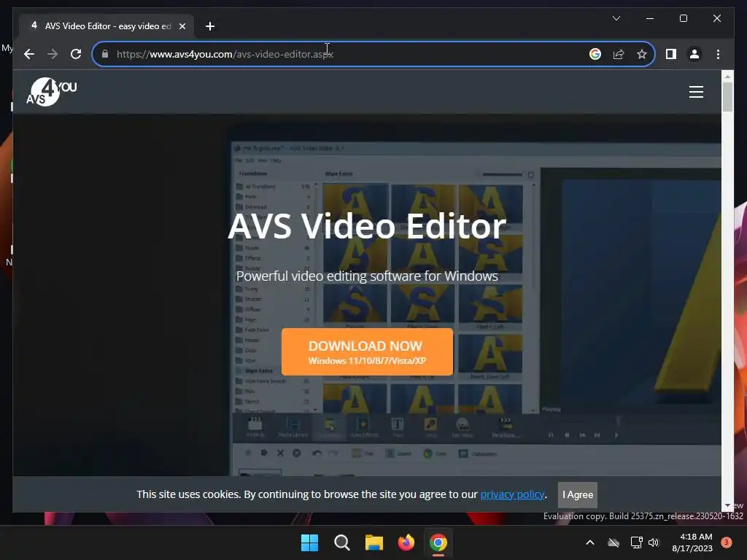This screenshot has width=747, height=560.
Task: Click the AVS Video Editor heading
Action: point(367,226)
